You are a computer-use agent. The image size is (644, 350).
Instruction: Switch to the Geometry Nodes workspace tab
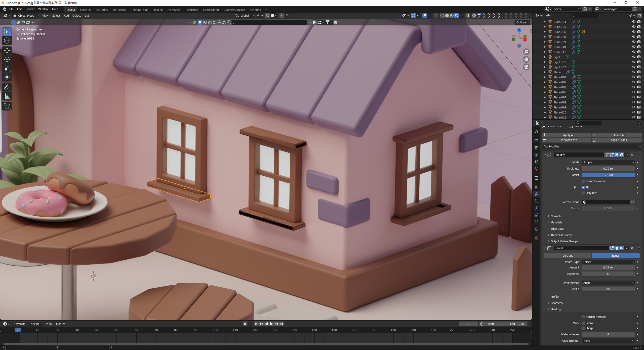pyautogui.click(x=234, y=10)
